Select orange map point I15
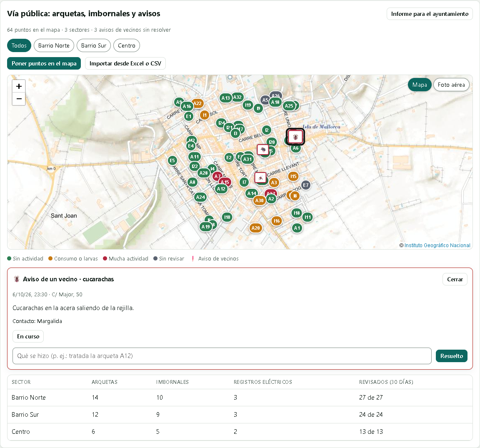480x448 pixels. (293, 176)
